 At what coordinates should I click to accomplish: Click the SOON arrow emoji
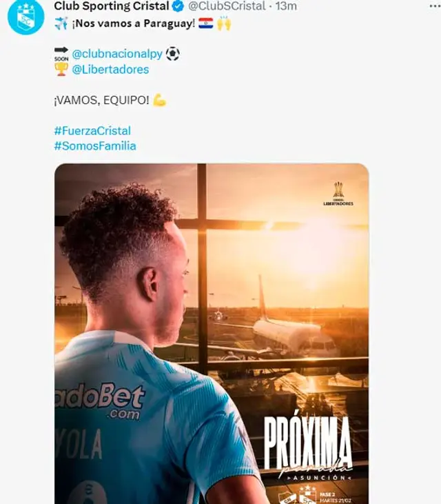61,54
